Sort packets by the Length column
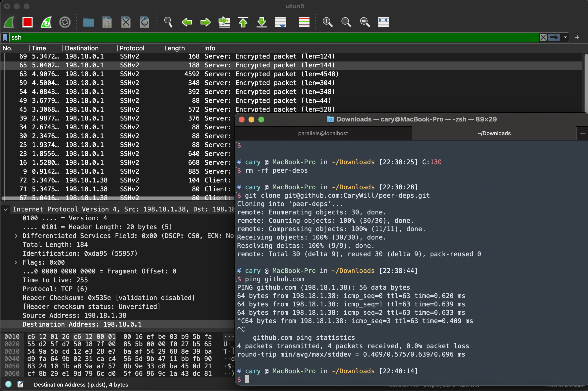The width and height of the screenshot is (588, 391). point(182,48)
